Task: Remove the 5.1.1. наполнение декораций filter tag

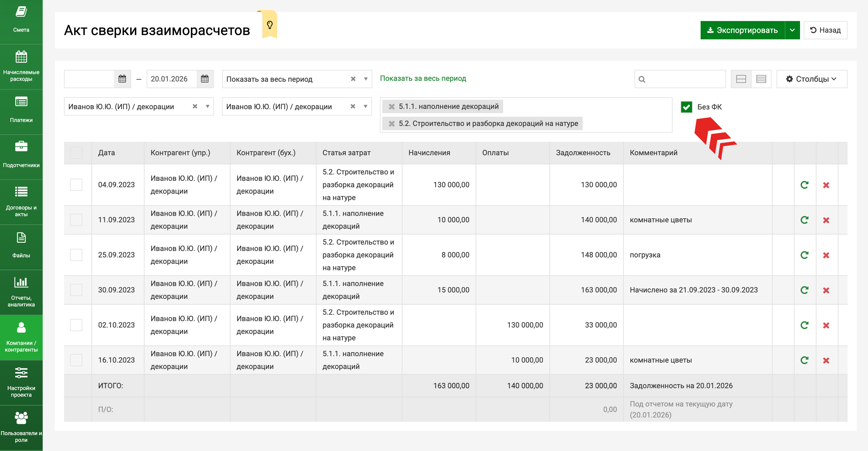Action: 391,106
